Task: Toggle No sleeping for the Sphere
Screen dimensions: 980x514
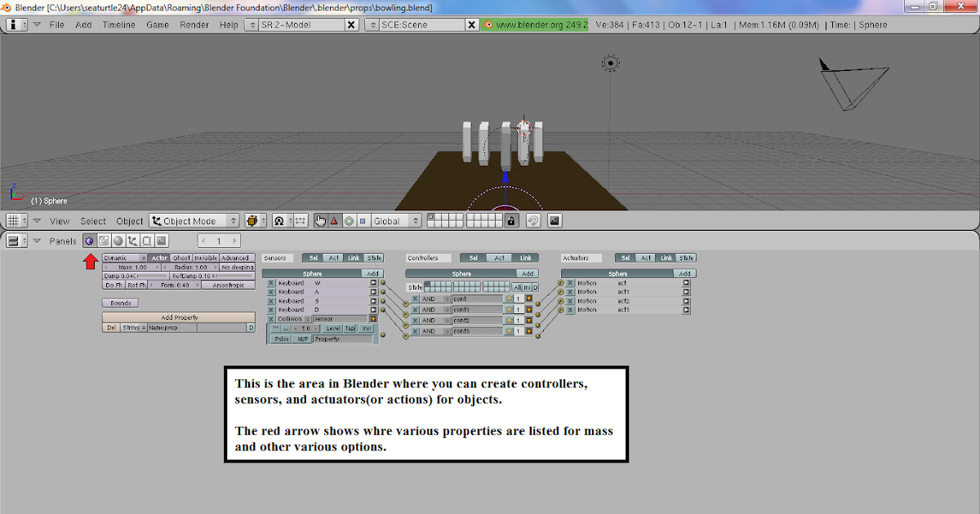Action: [x=237, y=265]
